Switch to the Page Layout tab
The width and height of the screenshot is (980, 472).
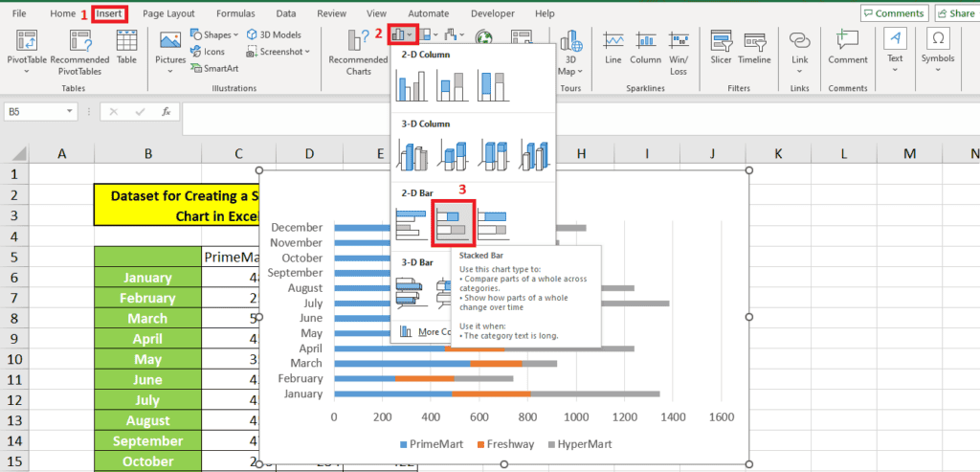(168, 13)
